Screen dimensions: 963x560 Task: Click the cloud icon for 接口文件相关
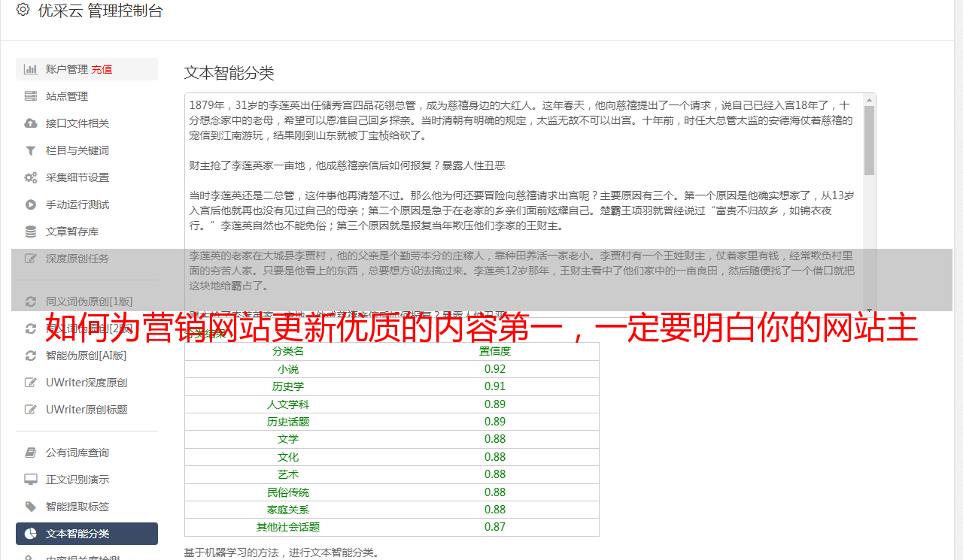point(31,123)
